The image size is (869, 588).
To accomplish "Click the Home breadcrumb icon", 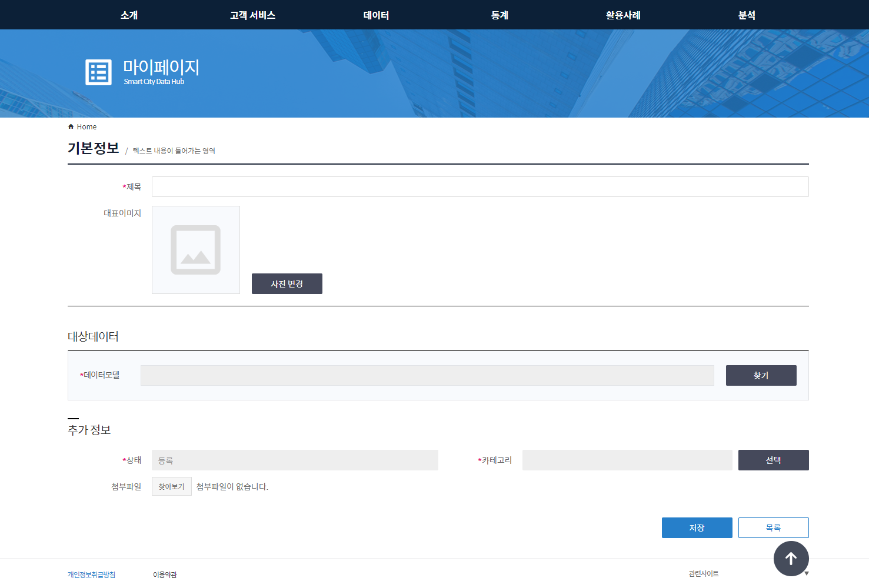I will [x=71, y=127].
